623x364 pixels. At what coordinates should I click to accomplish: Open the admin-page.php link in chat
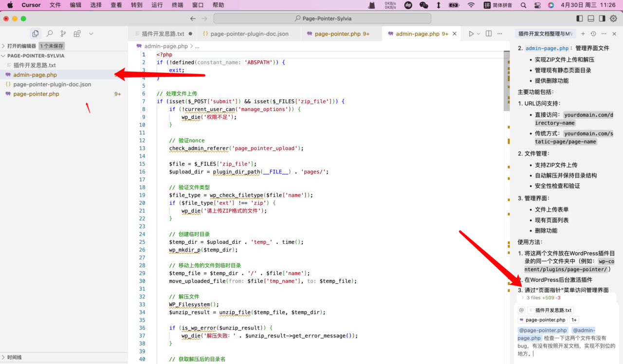click(x=547, y=49)
